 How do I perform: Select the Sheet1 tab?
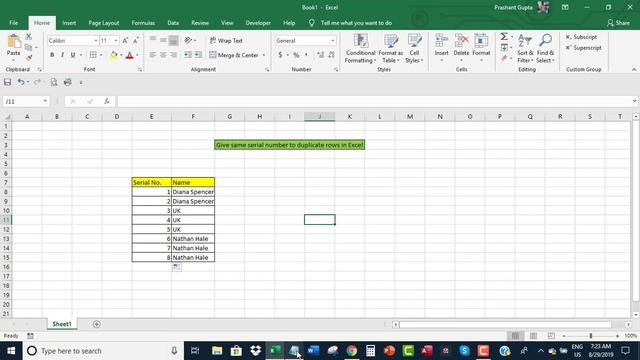62,324
